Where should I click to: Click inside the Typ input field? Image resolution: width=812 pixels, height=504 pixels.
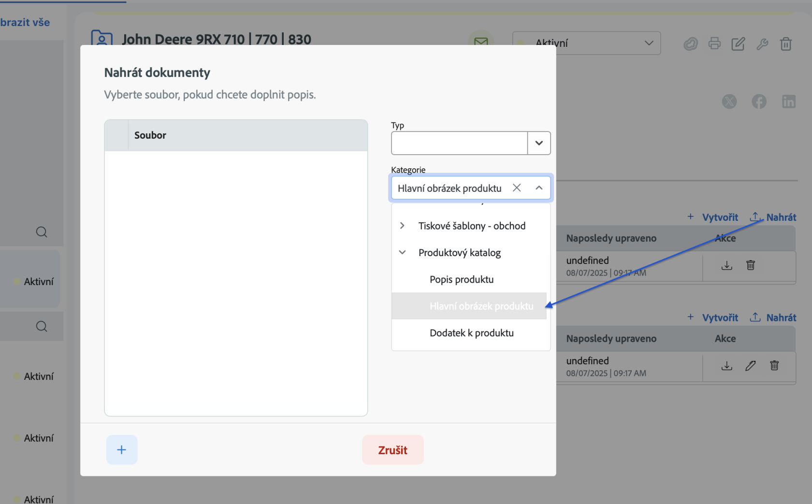[x=459, y=143]
